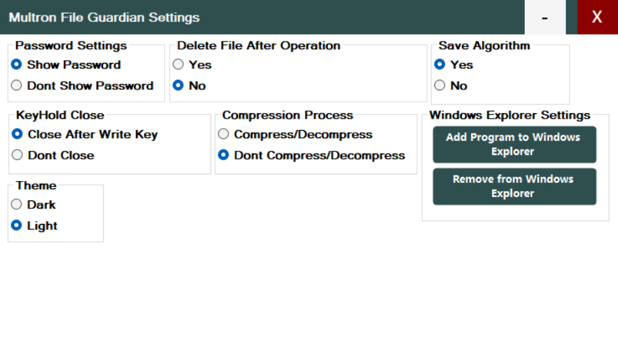618x364 pixels.
Task: Click the Windows Explorer Settings group label
Action: click(509, 115)
